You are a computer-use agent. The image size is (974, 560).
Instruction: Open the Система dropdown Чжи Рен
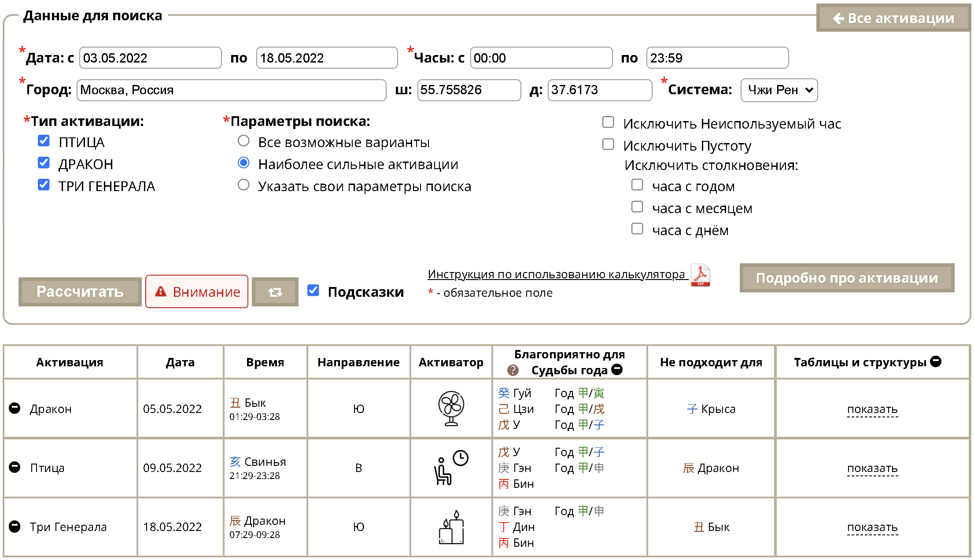pyautogui.click(x=779, y=90)
